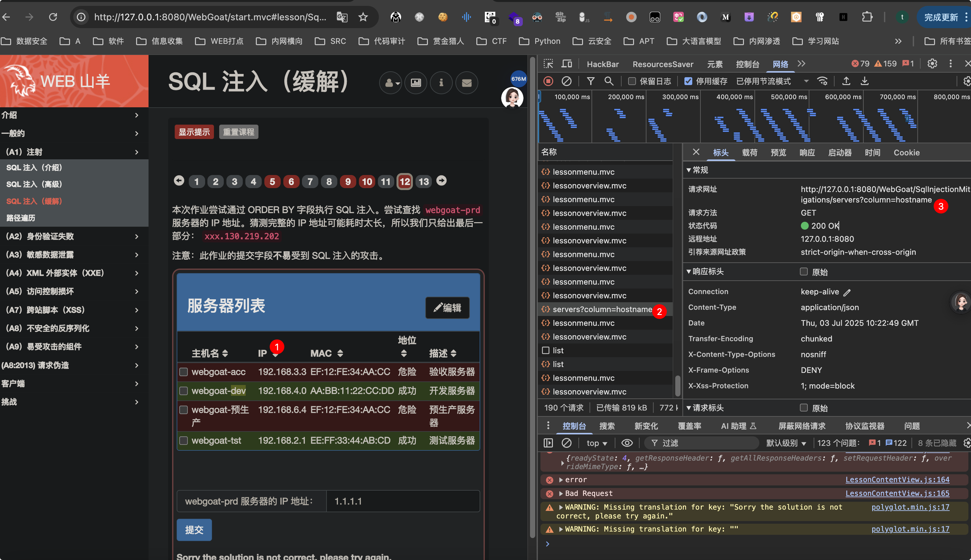Image resolution: width=971 pixels, height=560 pixels.
Task: Select the servers?column=hostname request
Action: coord(605,309)
